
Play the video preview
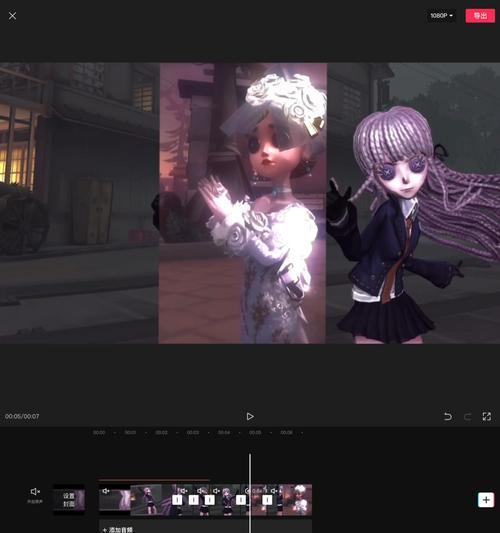point(250,416)
